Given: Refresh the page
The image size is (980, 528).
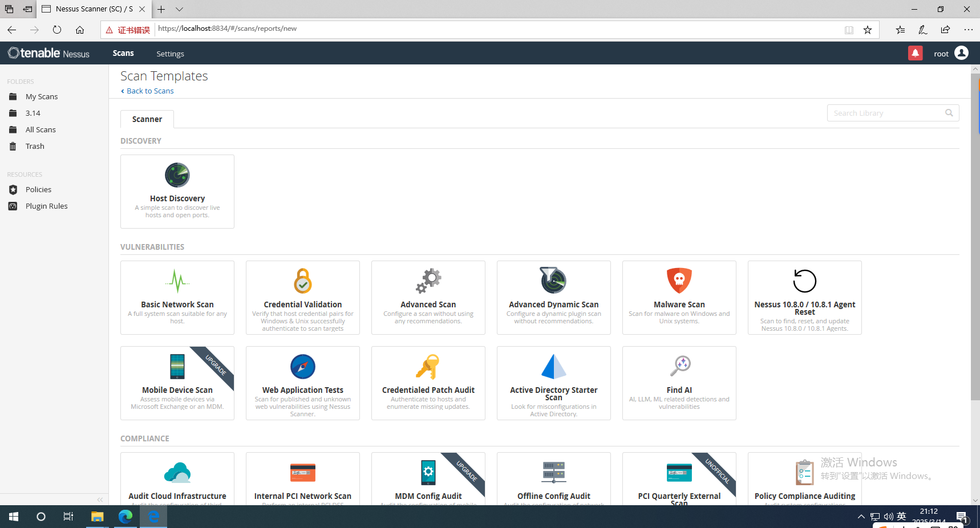Looking at the screenshot, I should pos(57,30).
